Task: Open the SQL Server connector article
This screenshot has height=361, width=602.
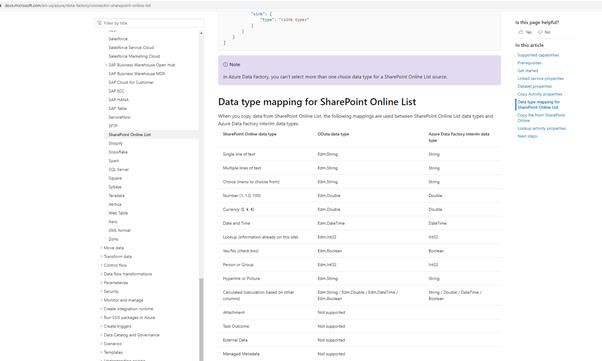Action: [x=119, y=169]
